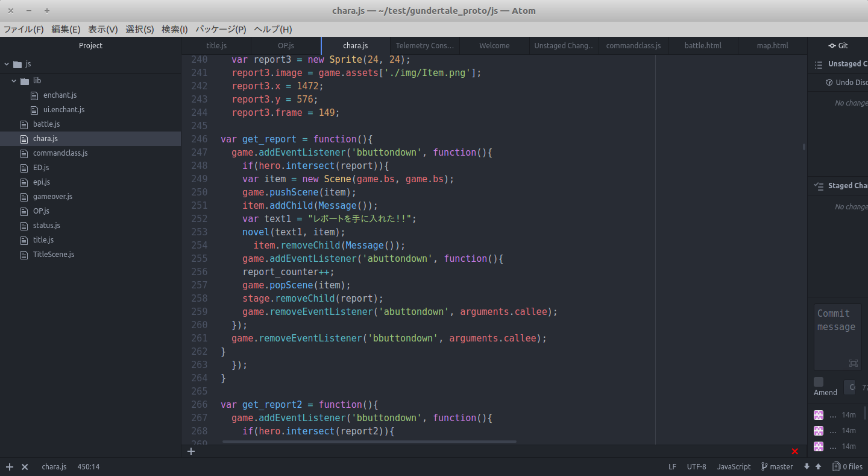Click line number 266 in gutter

coord(199,405)
